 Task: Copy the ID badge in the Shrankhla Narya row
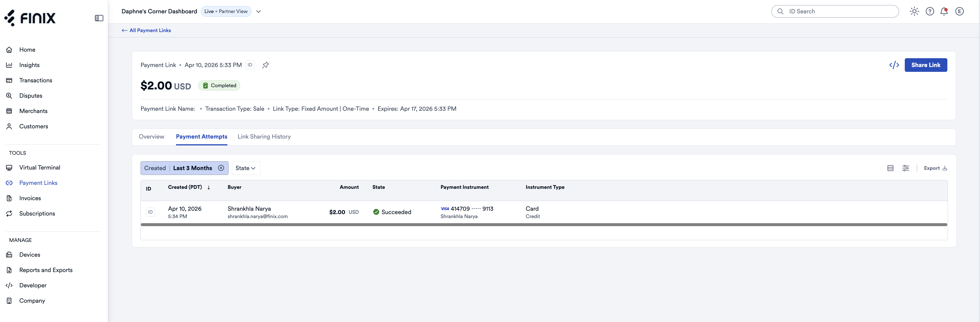pyautogui.click(x=151, y=212)
